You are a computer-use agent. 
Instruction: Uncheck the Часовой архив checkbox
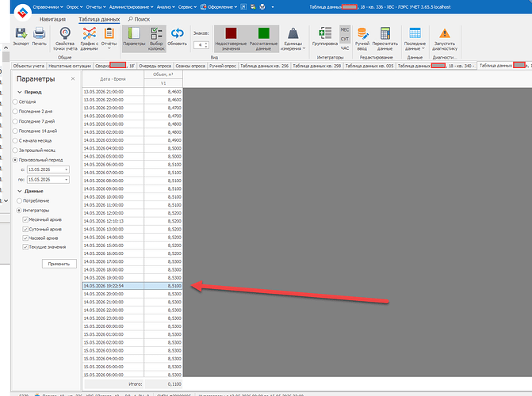point(25,238)
